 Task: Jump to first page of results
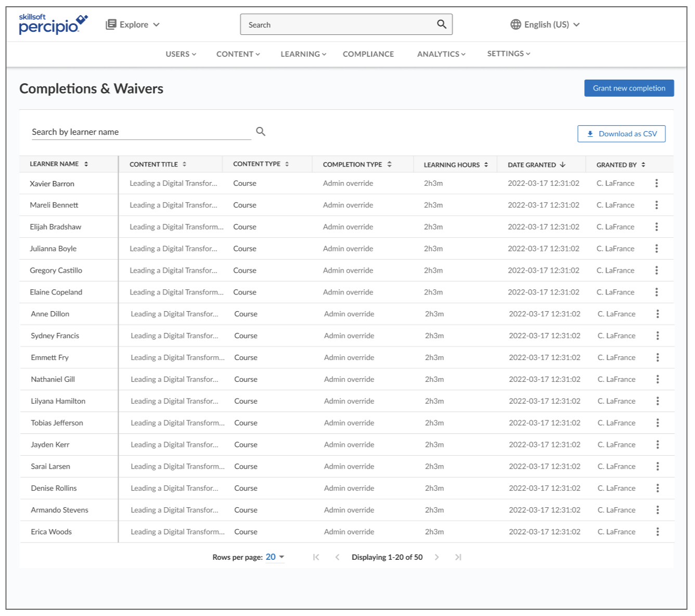pos(316,557)
